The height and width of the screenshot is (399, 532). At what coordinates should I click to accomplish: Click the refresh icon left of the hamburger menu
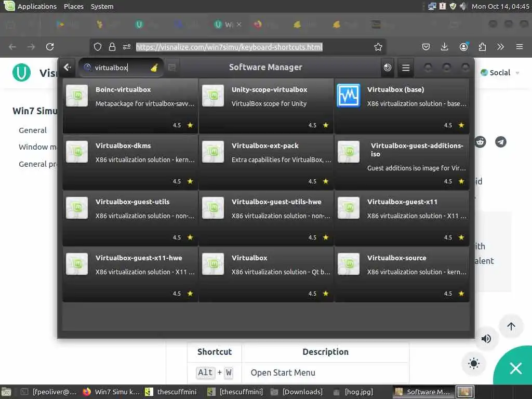point(388,68)
